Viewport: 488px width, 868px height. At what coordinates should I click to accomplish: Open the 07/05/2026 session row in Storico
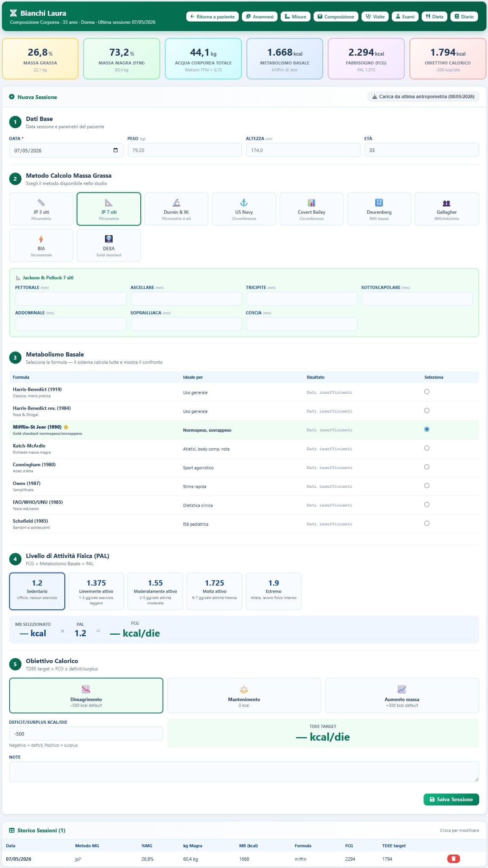pyautogui.click(x=244, y=859)
